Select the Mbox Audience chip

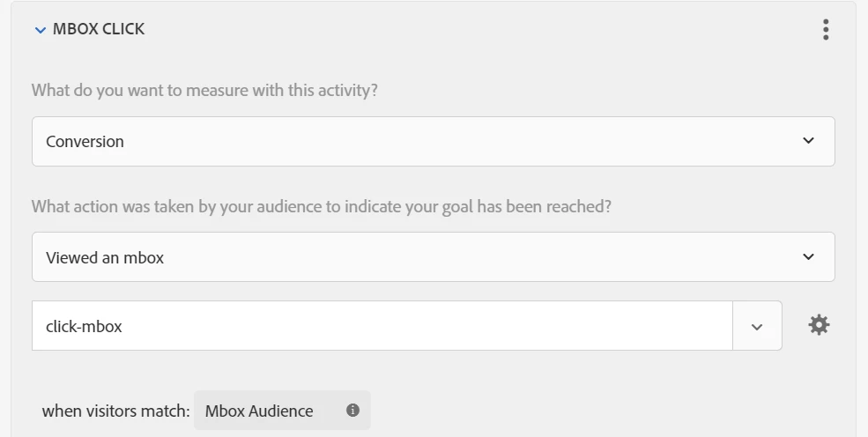(x=282, y=411)
